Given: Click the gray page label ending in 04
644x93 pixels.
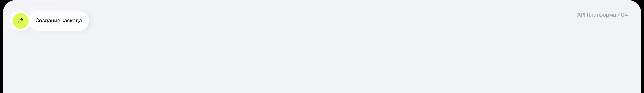Looking at the screenshot, I should (x=602, y=15).
